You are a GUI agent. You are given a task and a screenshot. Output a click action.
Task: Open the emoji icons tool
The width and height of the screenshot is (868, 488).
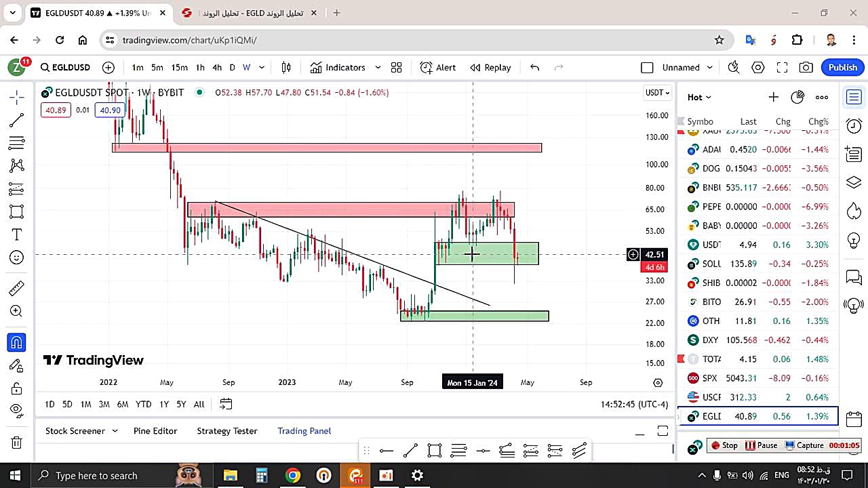[17, 258]
